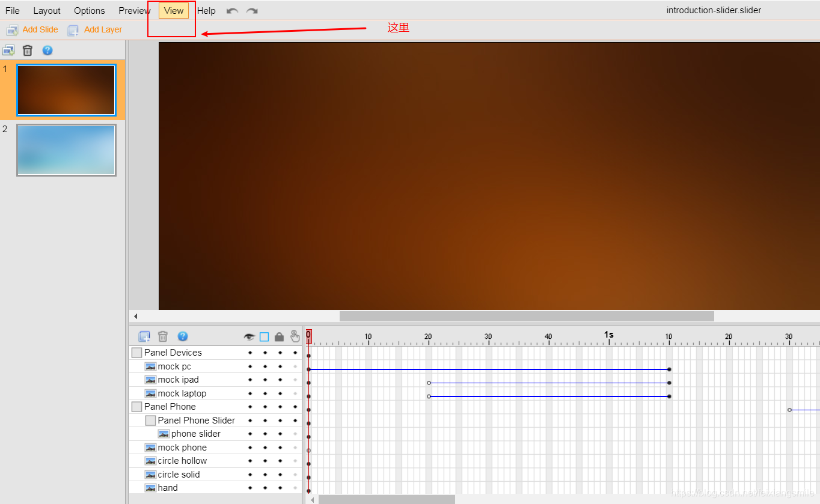Click the eye column header icon
Image resolution: width=820 pixels, height=504 pixels.
pos(249,337)
